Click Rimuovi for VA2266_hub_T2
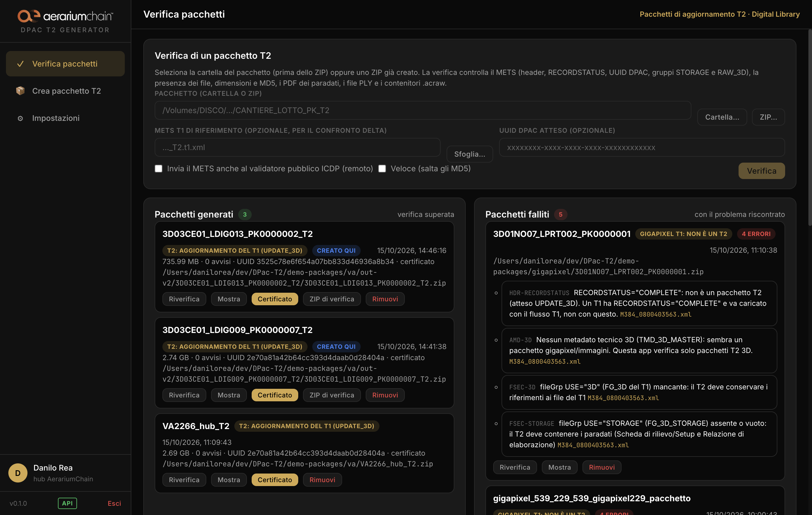This screenshot has width=812, height=515. tap(322, 479)
